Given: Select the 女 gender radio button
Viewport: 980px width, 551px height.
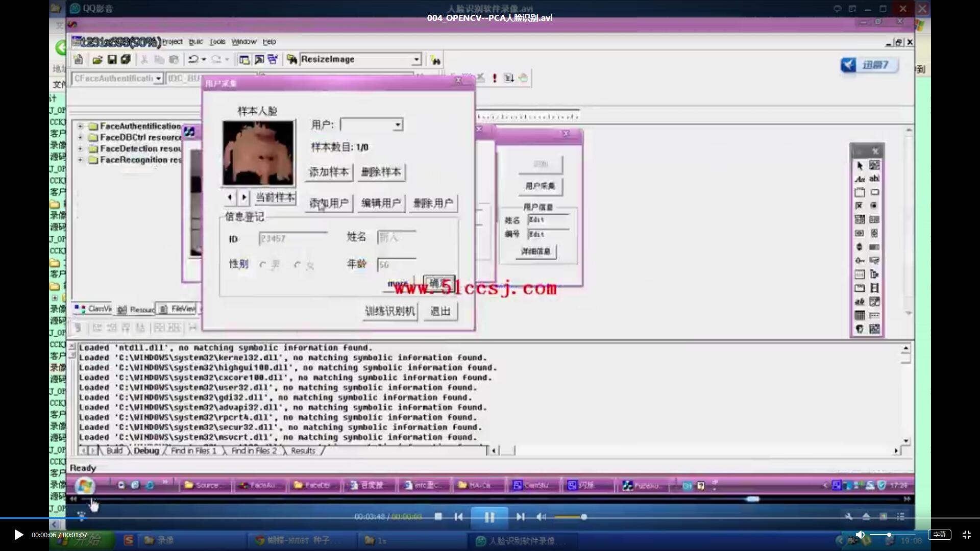Looking at the screenshot, I should coord(297,265).
